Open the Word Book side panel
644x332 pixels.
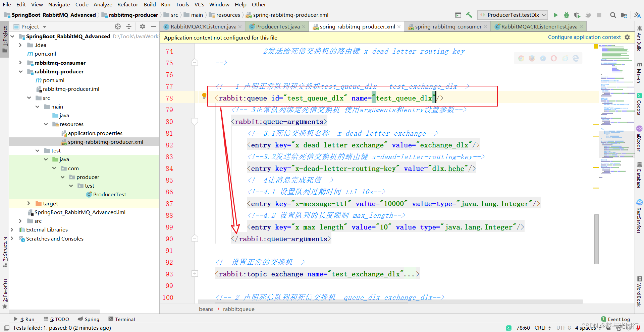pos(639,291)
